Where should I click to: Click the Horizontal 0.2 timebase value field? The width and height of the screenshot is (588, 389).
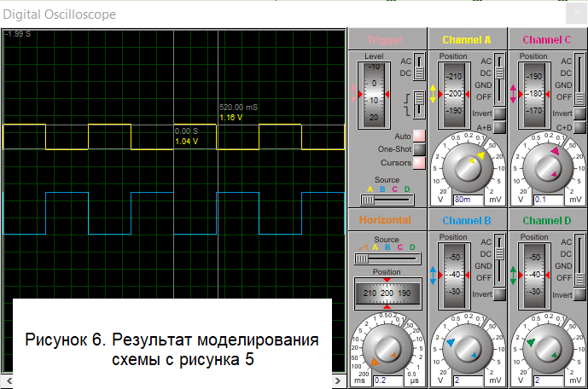click(387, 380)
